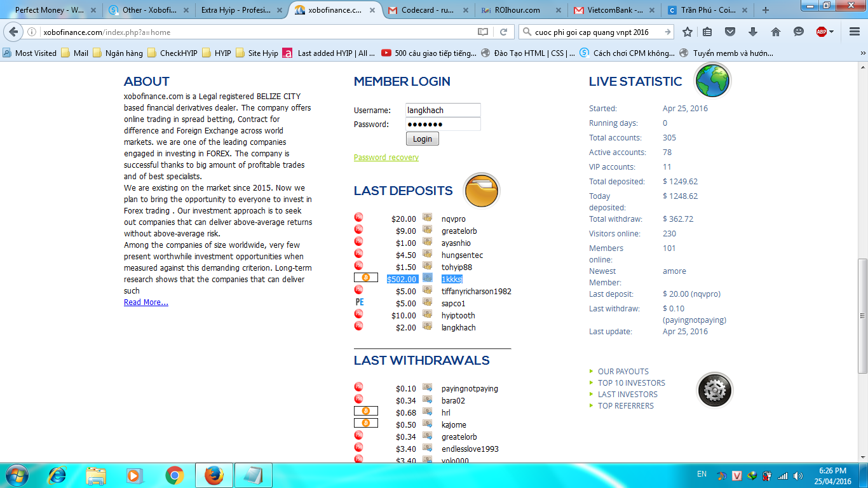The width and height of the screenshot is (868, 488).
Task: Open the Most Visited bookmarks menu
Action: pos(30,53)
